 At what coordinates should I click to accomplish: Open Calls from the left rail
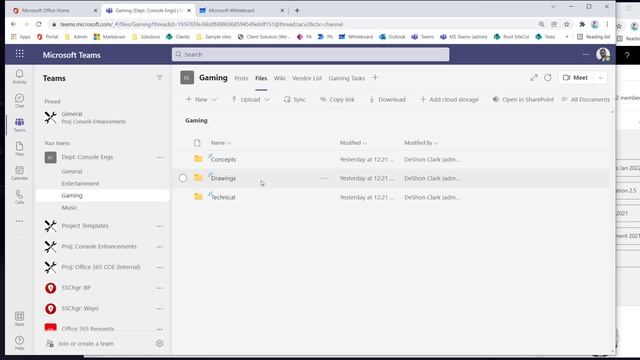pos(19,197)
